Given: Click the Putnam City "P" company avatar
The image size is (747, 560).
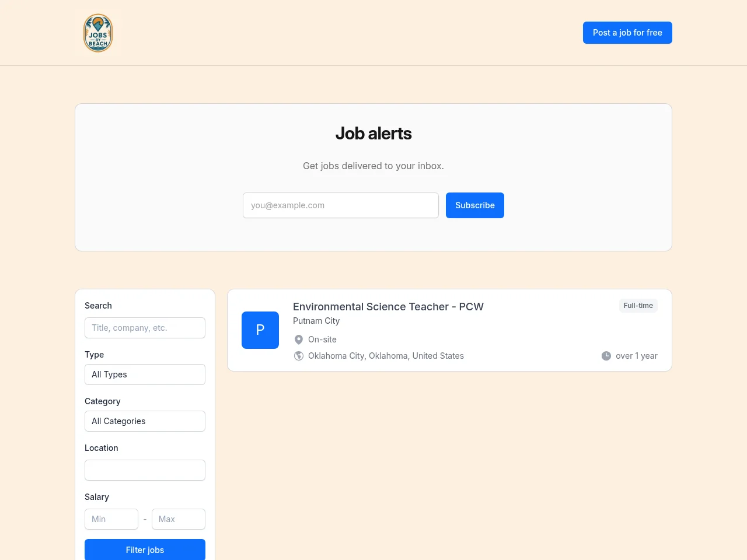Looking at the screenshot, I should tap(260, 330).
